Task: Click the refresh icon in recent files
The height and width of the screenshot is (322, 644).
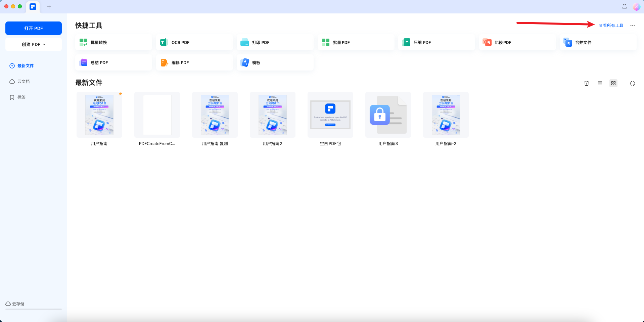Action: pos(632,83)
